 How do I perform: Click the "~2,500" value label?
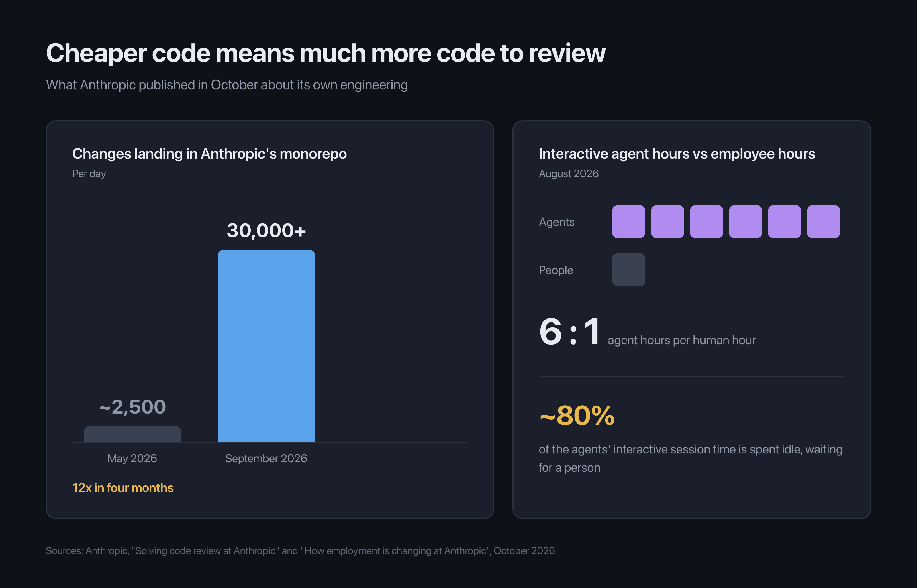coord(132,407)
